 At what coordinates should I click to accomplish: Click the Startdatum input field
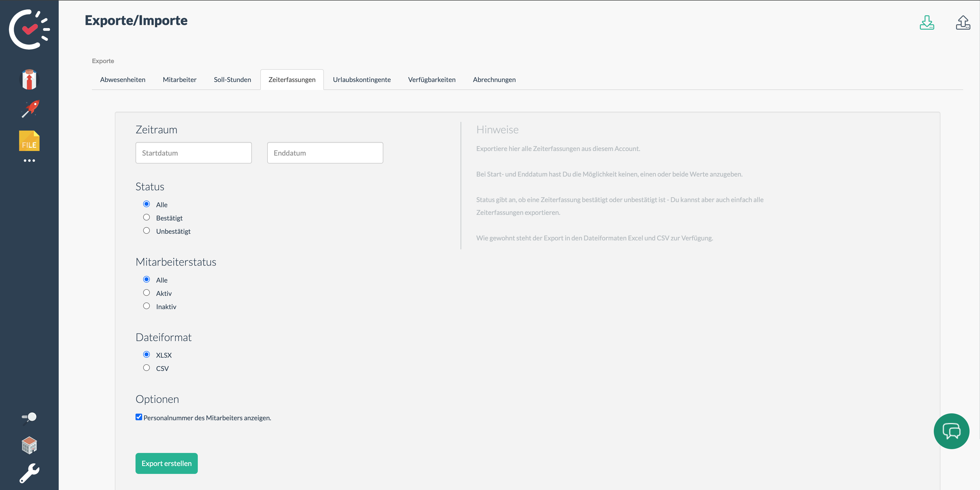193,153
